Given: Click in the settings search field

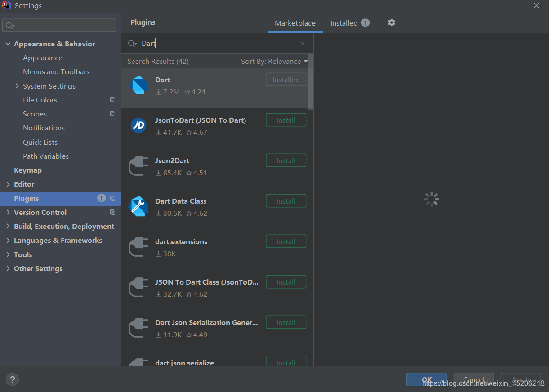Looking at the screenshot, I should point(59,26).
